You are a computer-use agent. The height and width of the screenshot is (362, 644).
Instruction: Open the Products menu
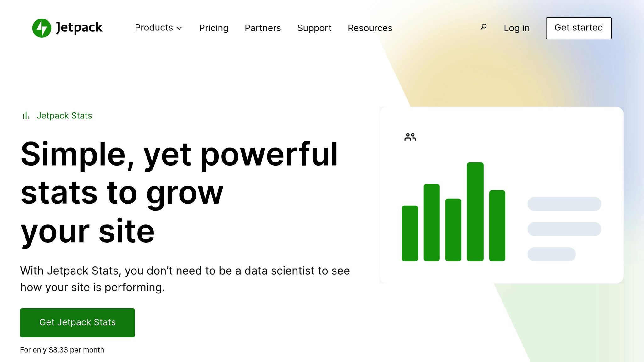click(154, 28)
